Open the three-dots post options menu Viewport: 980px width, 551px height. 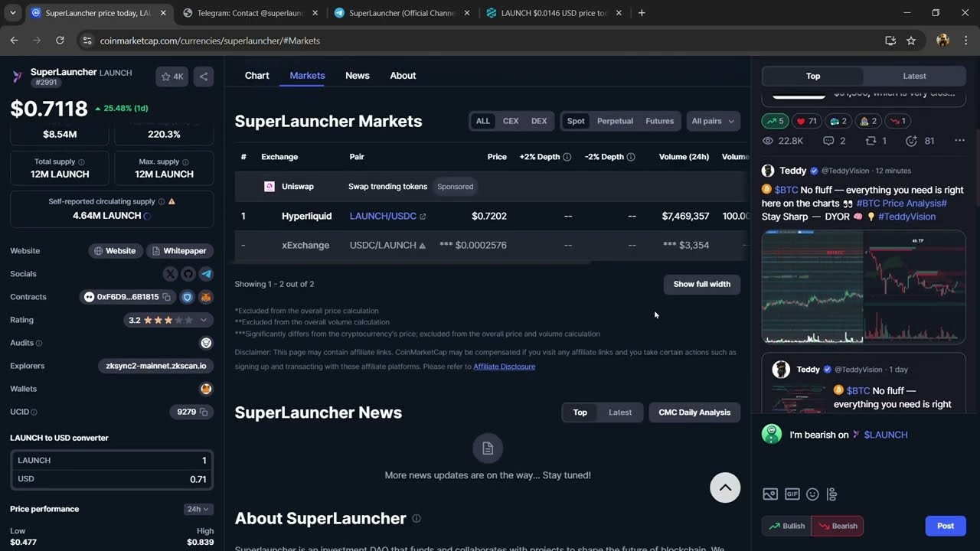click(x=959, y=141)
